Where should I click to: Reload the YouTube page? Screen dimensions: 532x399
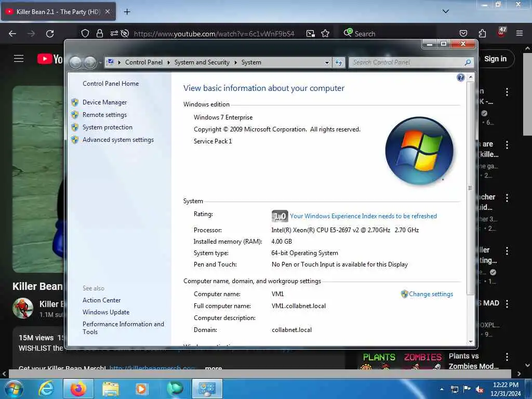coord(50,34)
